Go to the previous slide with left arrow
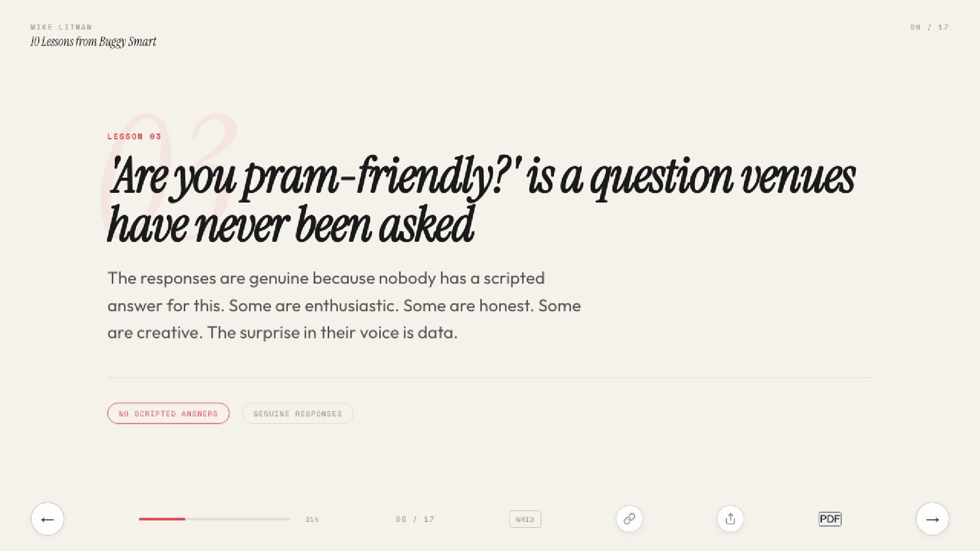 [47, 519]
